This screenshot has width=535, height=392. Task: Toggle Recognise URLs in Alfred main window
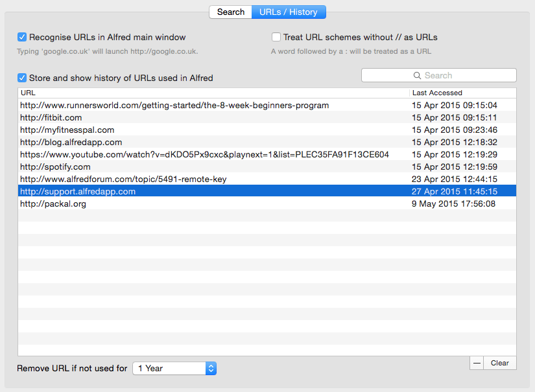(22, 38)
